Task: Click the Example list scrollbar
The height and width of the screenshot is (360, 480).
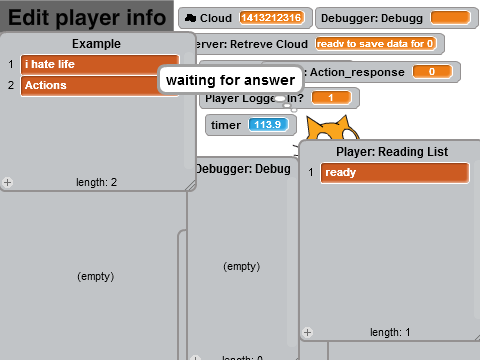Action: coord(189,110)
